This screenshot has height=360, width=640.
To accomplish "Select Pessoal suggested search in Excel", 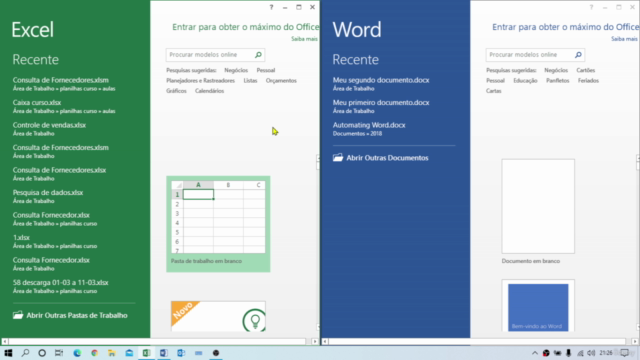I will [266, 70].
